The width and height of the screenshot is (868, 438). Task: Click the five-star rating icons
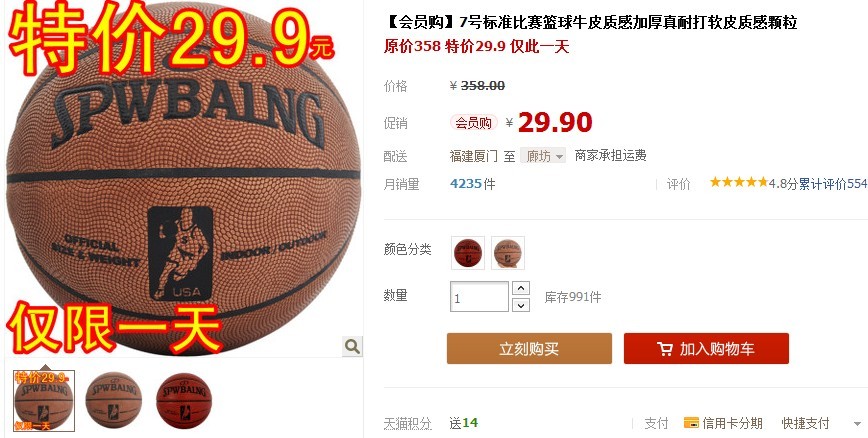tap(739, 182)
